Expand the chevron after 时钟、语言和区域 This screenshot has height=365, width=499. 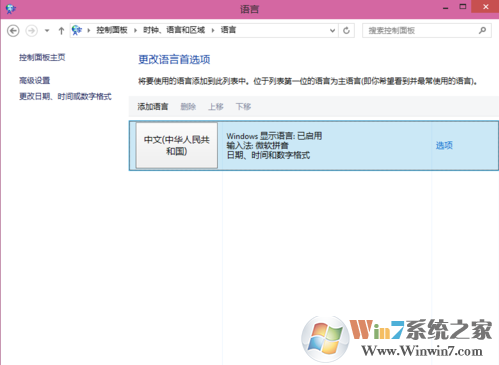coord(213,31)
